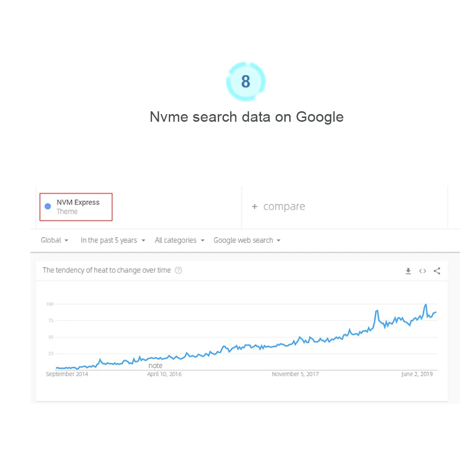476x476 pixels.
Task: Click the September 2014 axis label
Action: click(x=67, y=374)
